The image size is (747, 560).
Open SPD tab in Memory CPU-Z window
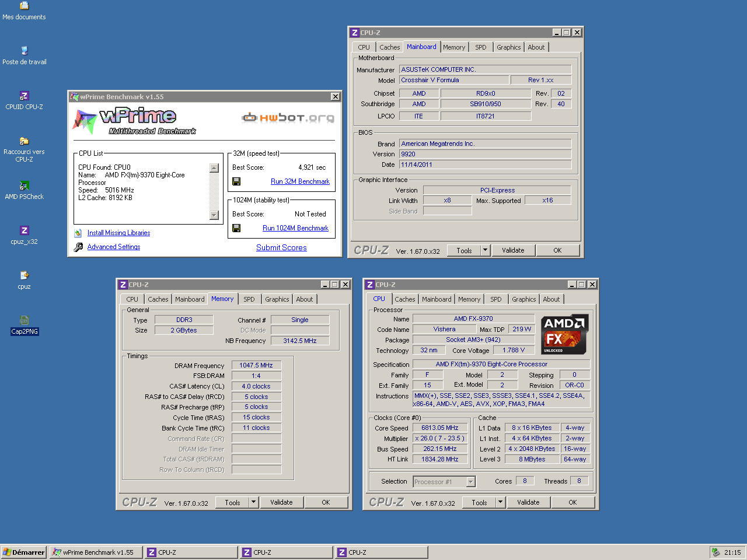tap(249, 299)
